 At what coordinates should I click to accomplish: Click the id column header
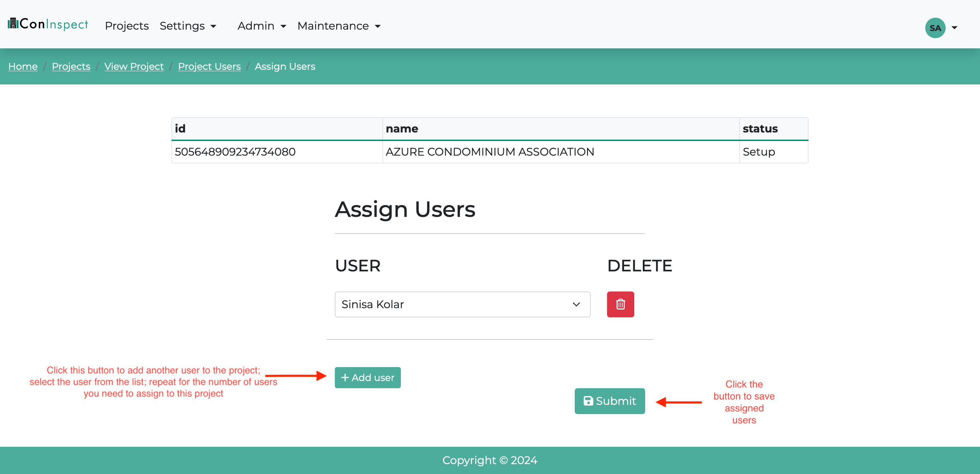[x=277, y=129]
